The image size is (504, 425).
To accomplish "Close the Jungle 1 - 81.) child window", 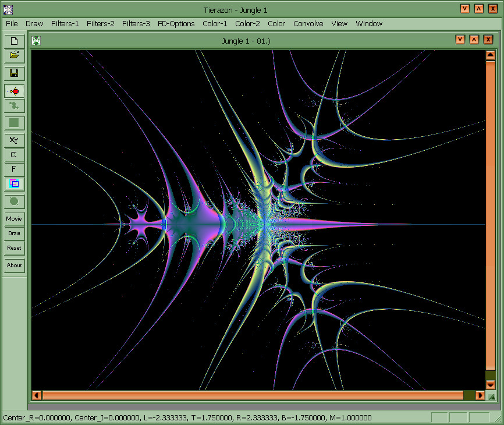I will (x=488, y=40).
